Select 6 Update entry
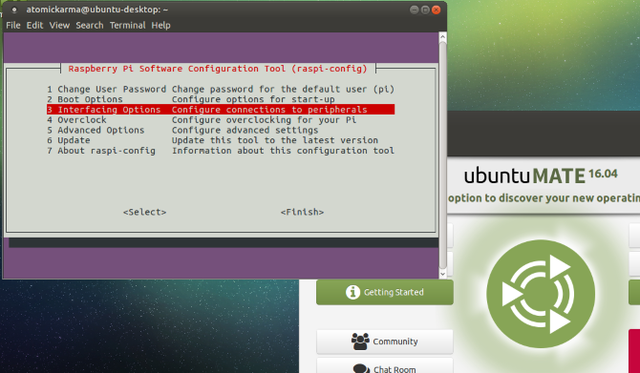The height and width of the screenshot is (373, 640). 220,140
